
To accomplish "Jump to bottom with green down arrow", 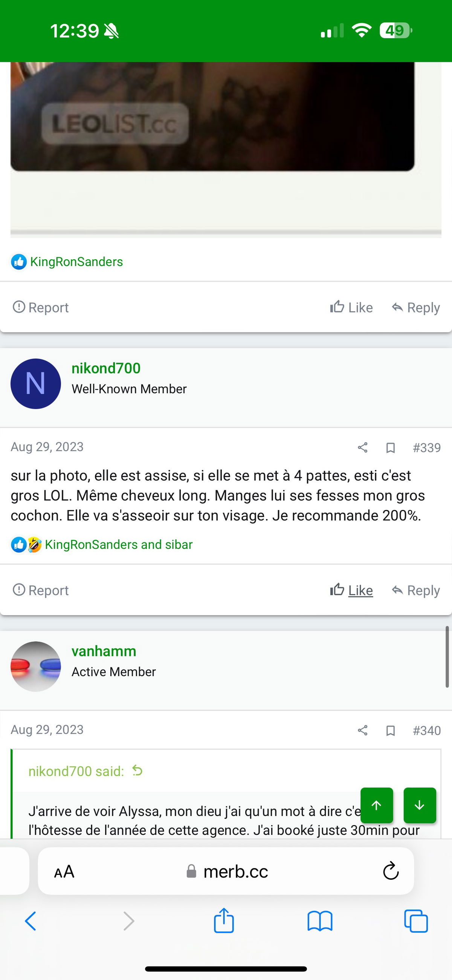I will 420,805.
